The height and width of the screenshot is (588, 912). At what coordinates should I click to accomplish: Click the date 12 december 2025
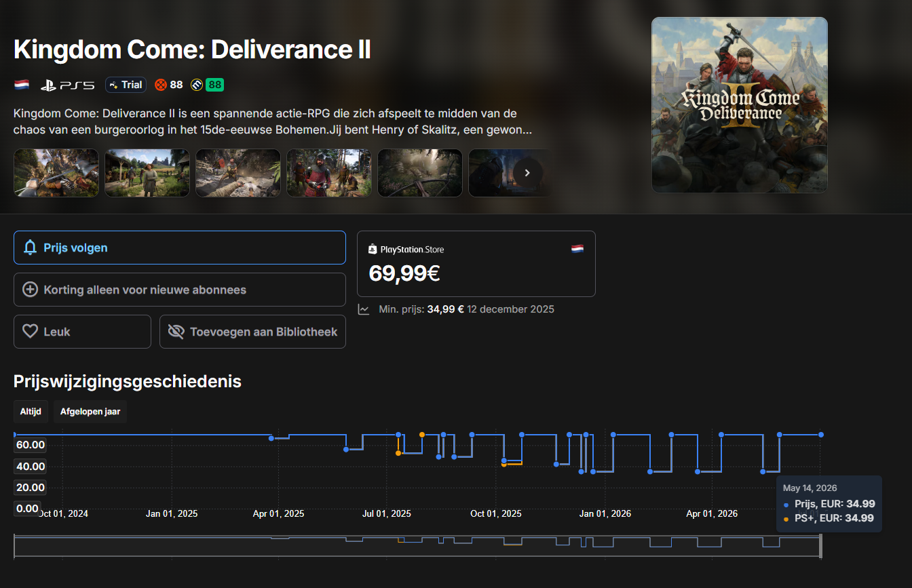(x=510, y=309)
